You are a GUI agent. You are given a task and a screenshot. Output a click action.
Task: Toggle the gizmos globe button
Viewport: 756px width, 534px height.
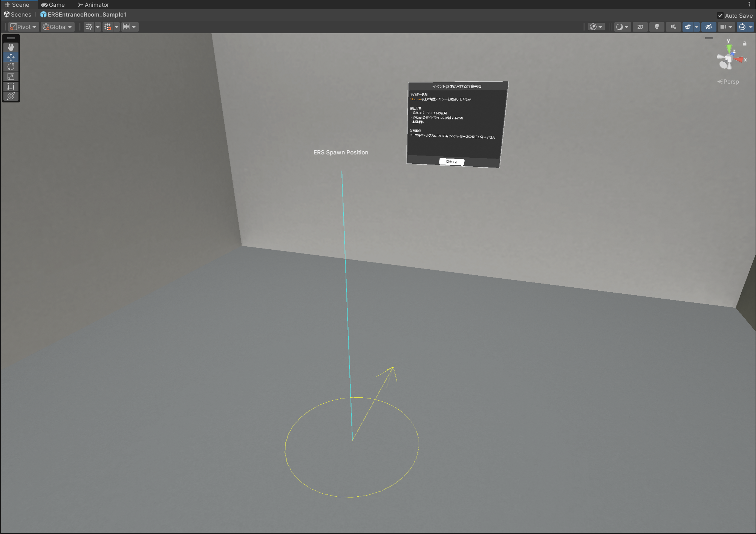(x=742, y=27)
